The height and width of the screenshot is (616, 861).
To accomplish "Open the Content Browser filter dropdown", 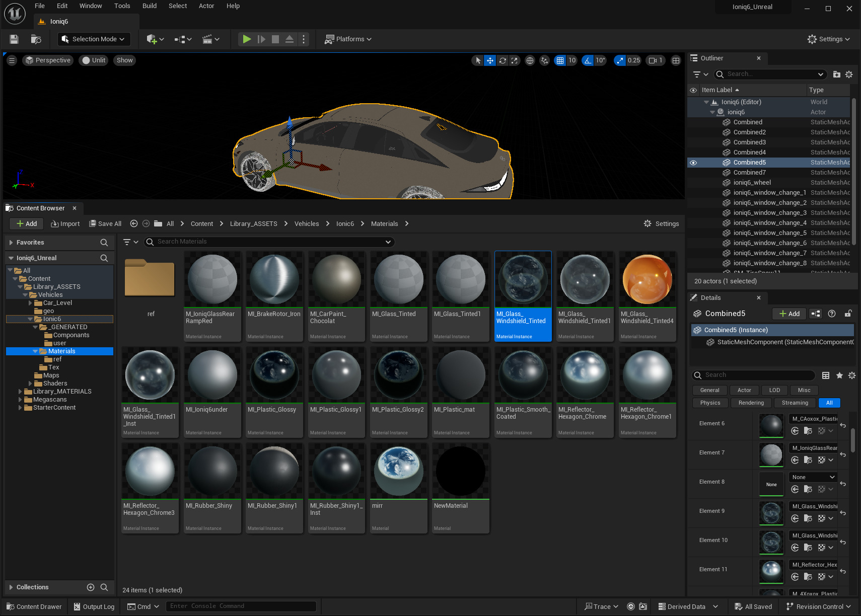I will pyautogui.click(x=130, y=242).
